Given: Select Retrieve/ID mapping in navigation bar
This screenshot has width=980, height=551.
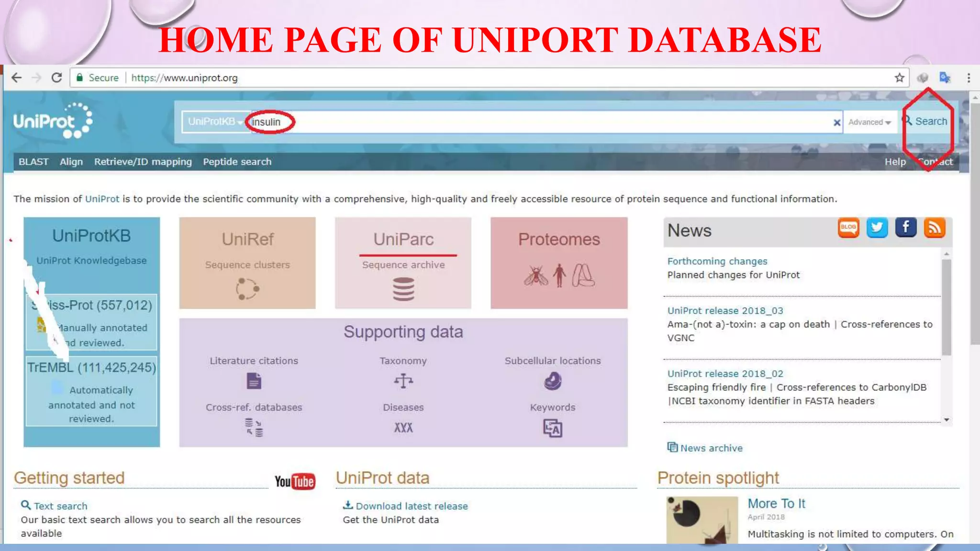Looking at the screenshot, I should point(143,162).
